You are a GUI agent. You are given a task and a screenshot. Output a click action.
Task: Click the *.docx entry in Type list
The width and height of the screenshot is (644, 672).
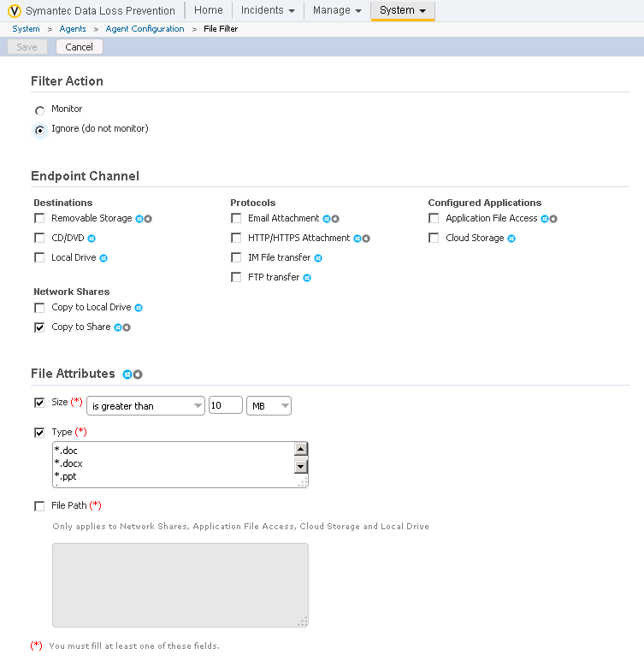point(68,463)
